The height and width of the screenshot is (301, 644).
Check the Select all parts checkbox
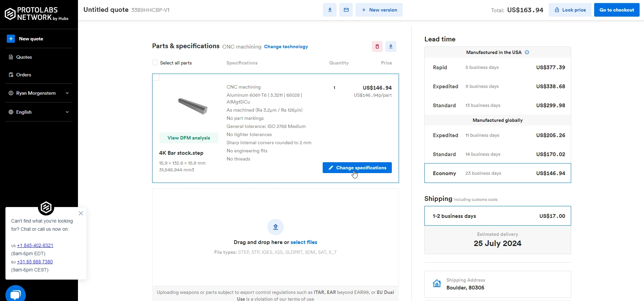point(155,62)
